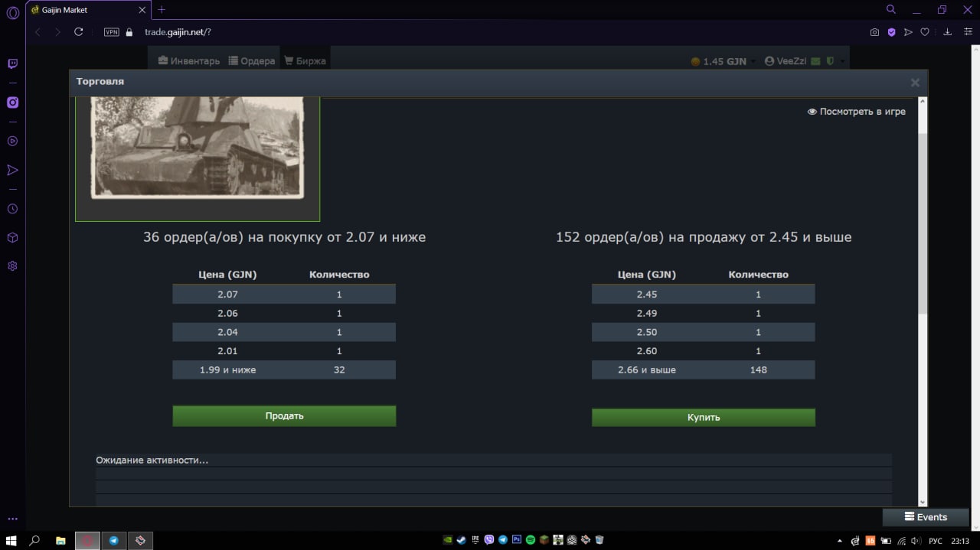
Task: Open the Ордера tab
Action: [x=251, y=61]
